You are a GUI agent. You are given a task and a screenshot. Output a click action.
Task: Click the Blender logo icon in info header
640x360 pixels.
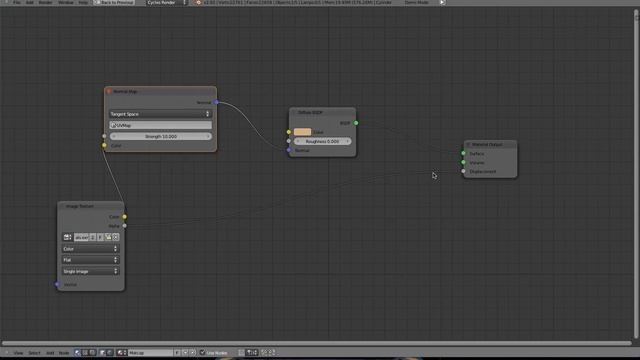tap(198, 2)
